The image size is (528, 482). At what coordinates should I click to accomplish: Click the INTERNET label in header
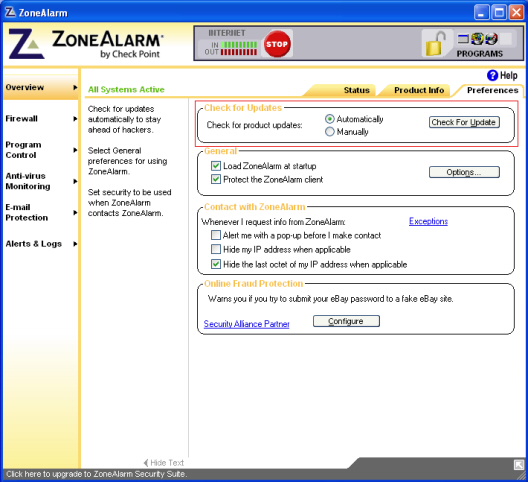click(227, 33)
